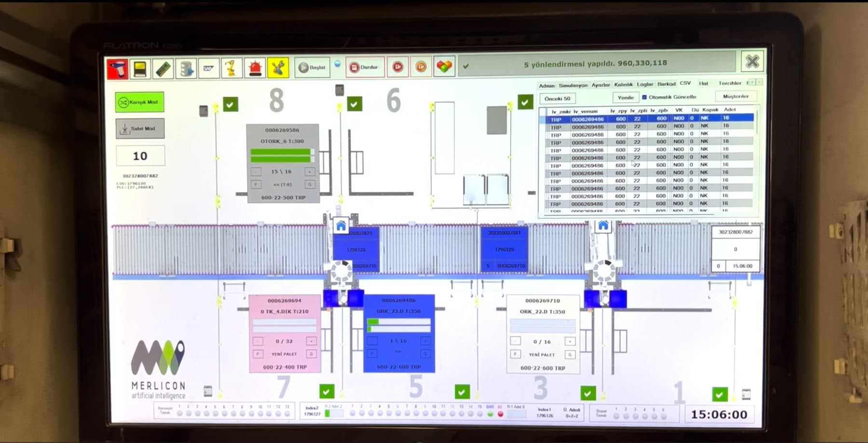Screen dimensions: 868x443
Task: Toggle the green check at station 8
Action: pos(231,104)
